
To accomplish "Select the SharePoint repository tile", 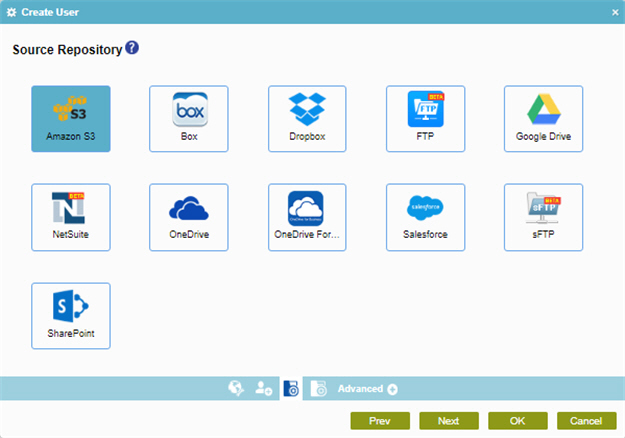I will click(71, 316).
